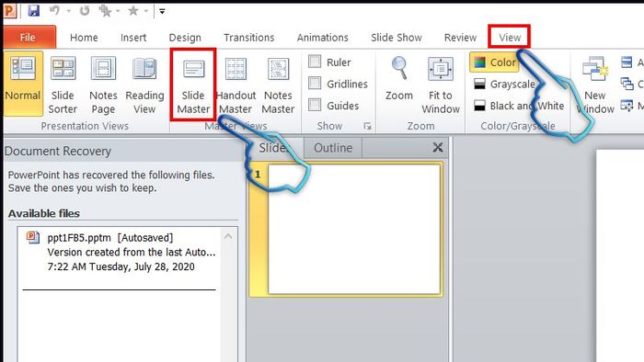
Task: Switch to Grayscale view mode
Action: coord(504,84)
